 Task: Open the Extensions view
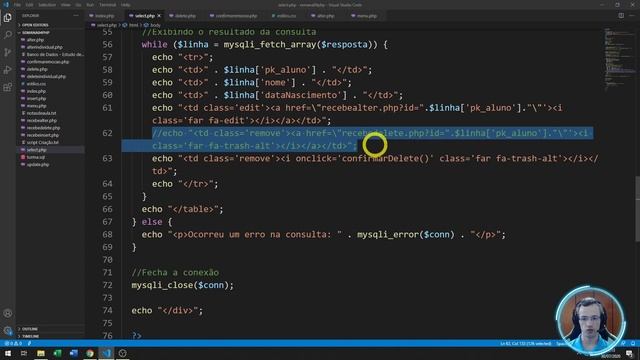[x=7, y=87]
